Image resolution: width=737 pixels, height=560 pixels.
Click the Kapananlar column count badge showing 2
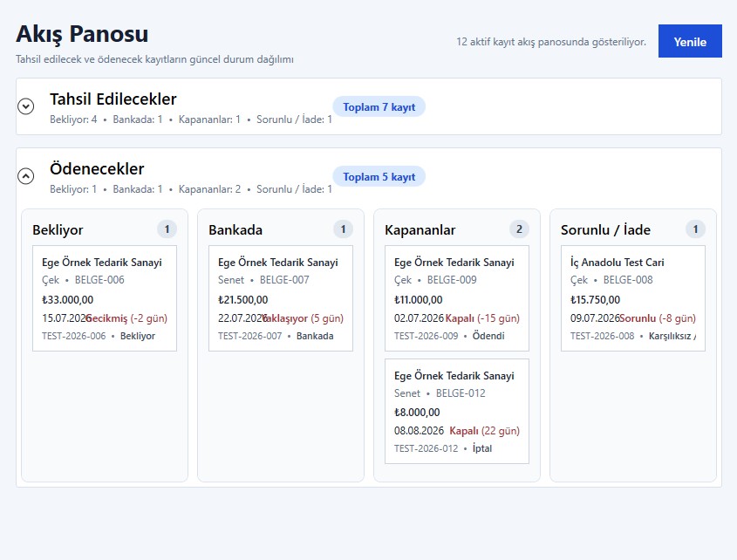coord(519,229)
